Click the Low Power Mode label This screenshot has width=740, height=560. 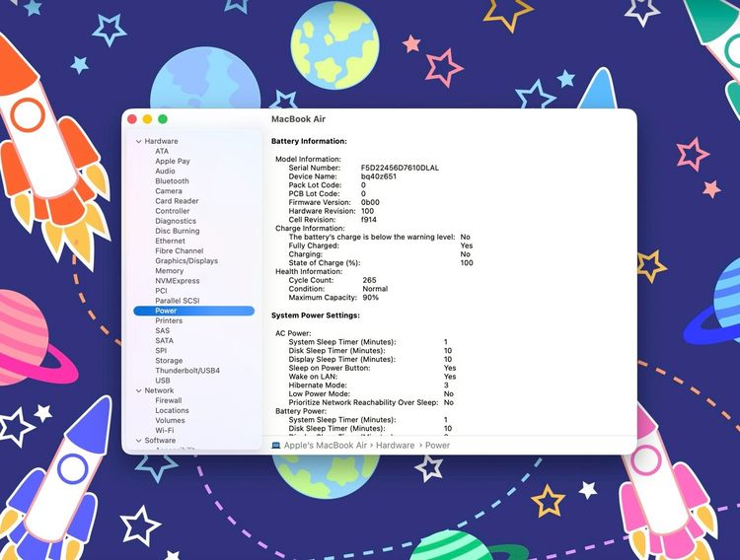pyautogui.click(x=320, y=394)
